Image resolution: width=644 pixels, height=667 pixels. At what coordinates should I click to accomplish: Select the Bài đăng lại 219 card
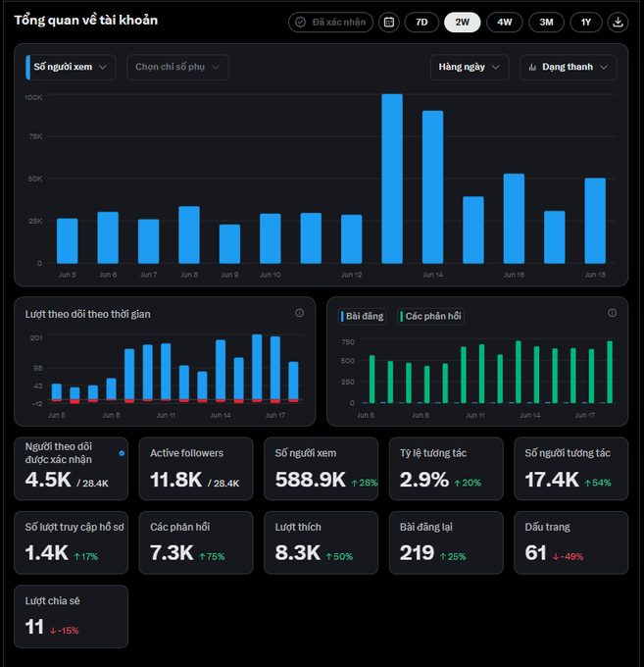[x=446, y=542]
